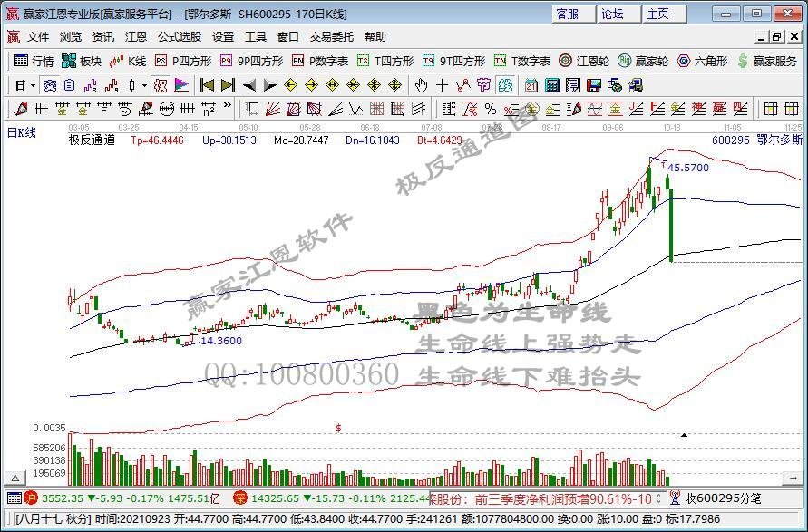This screenshot has width=808, height=532.
Task: Click the telephone icon in toolbar
Action: (x=50, y=85)
